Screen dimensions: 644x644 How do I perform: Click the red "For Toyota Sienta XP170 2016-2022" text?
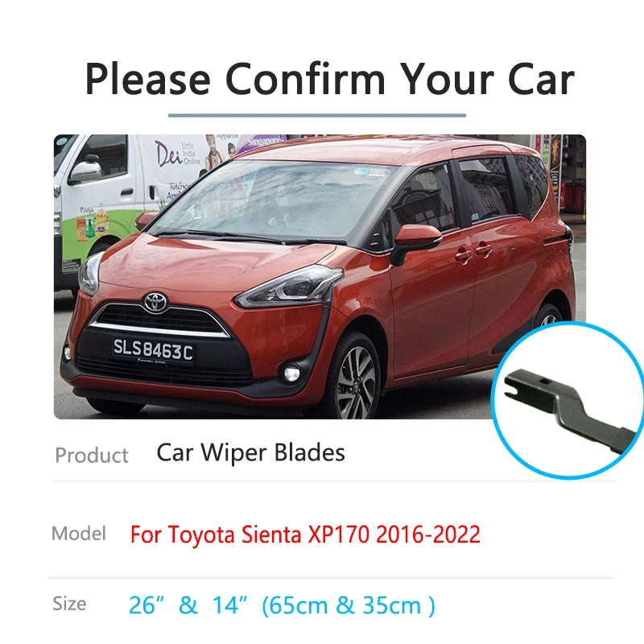tap(305, 535)
